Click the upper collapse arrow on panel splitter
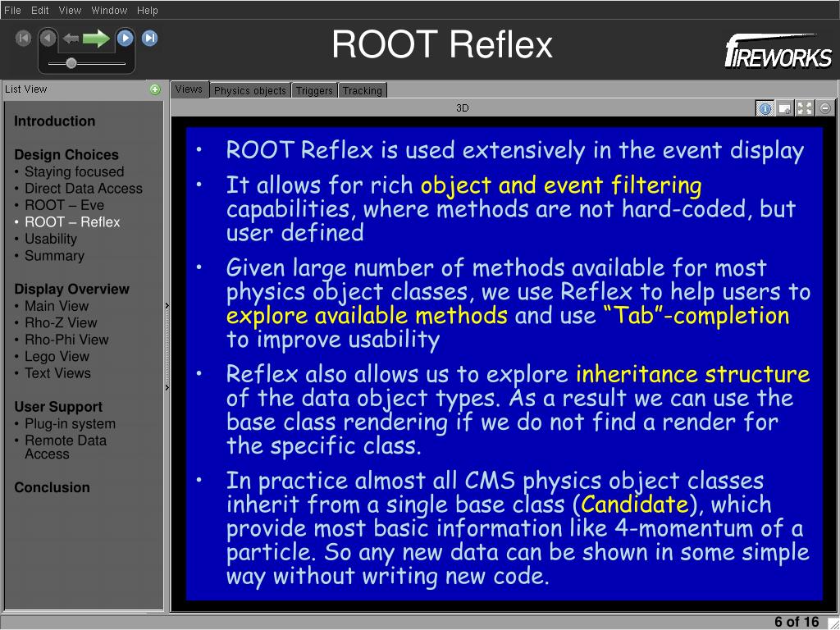The width and height of the screenshot is (840, 630). click(167, 306)
